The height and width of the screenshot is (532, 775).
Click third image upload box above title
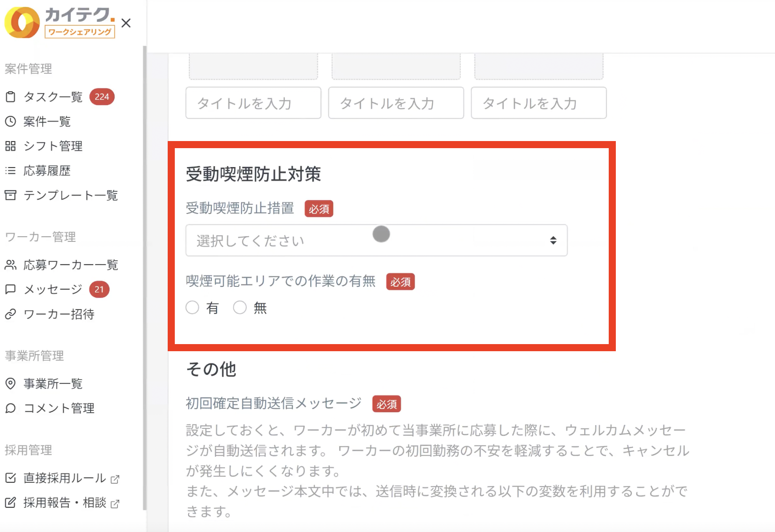[x=539, y=66]
